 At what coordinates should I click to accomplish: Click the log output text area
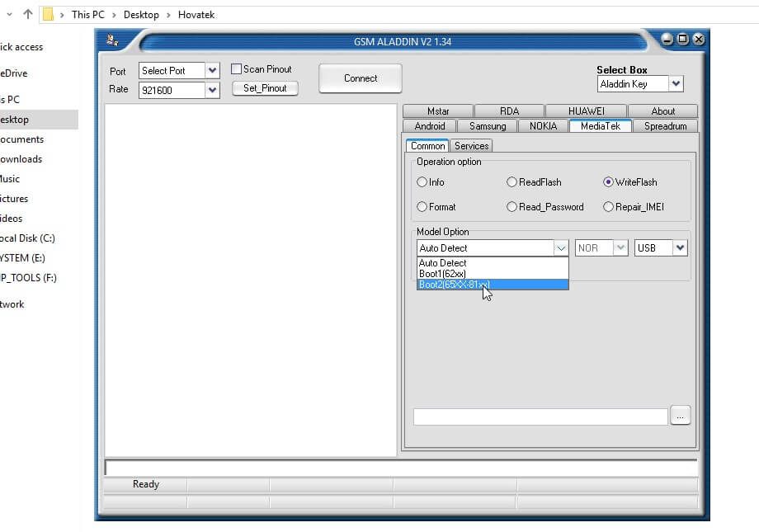[251, 280]
